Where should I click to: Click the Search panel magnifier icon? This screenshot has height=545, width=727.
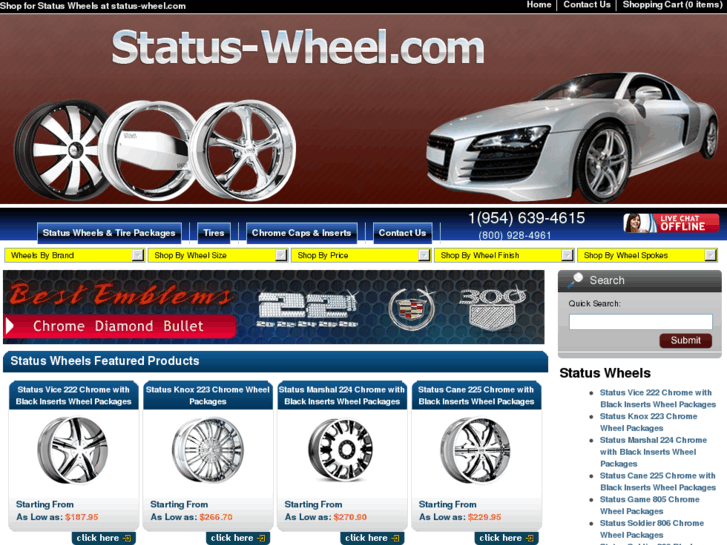(575, 280)
